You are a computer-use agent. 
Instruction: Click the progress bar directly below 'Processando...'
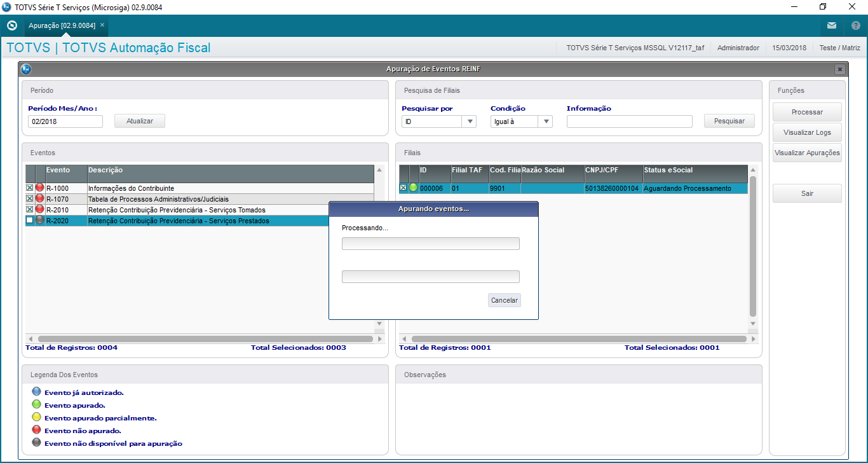tap(431, 244)
